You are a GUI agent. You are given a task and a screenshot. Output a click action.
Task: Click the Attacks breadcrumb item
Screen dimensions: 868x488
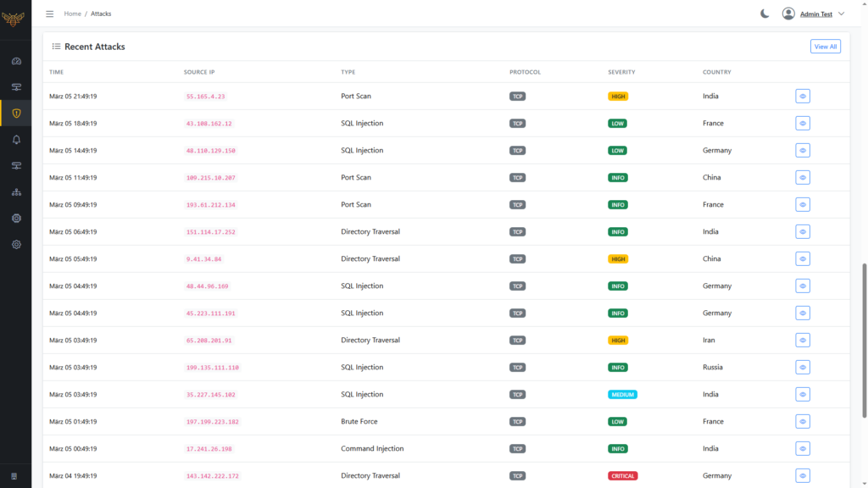(101, 14)
